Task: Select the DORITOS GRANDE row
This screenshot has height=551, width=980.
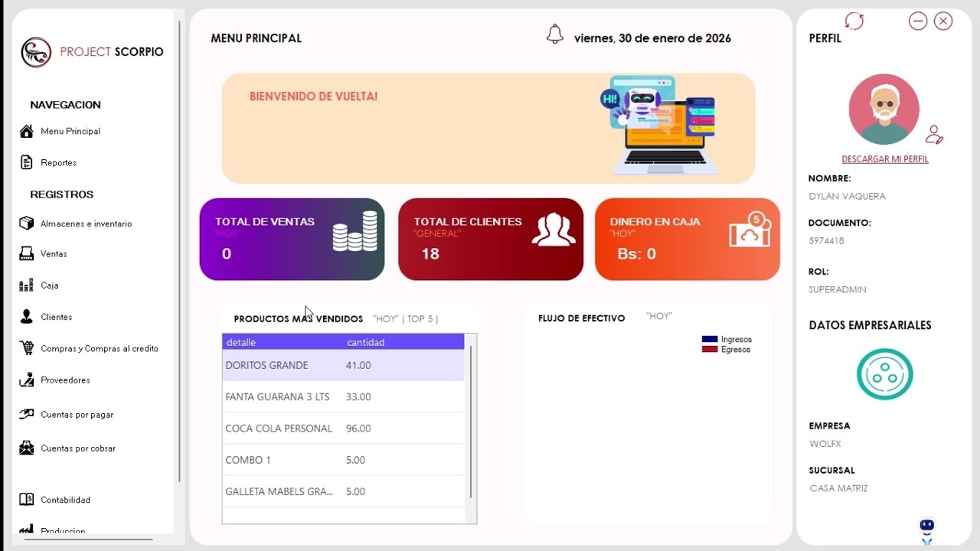Action: pos(343,365)
